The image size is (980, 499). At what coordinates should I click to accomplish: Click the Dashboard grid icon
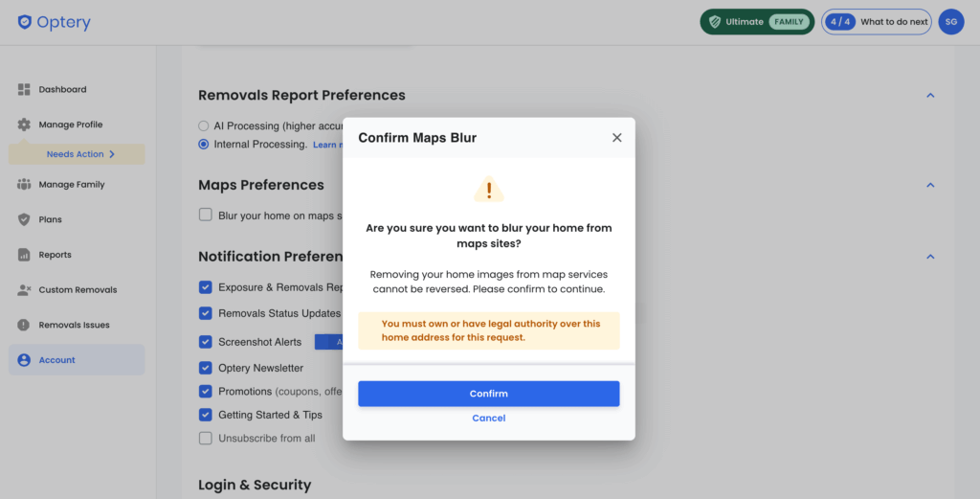click(25, 89)
